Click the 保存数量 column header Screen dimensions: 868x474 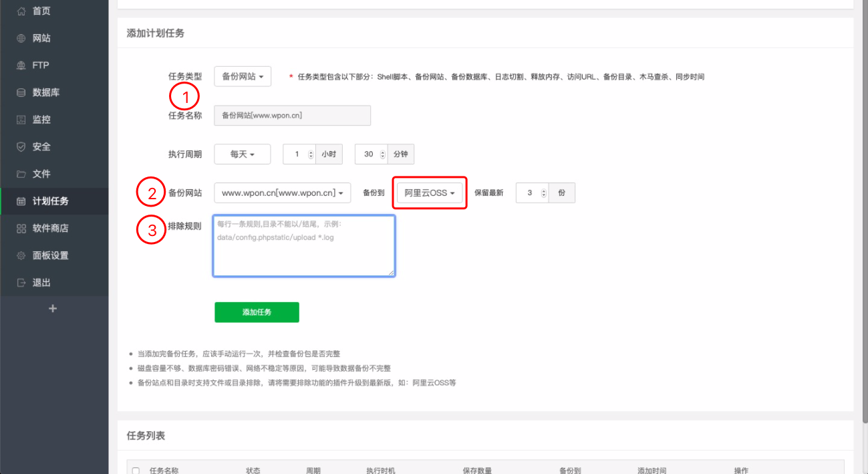coord(477,471)
